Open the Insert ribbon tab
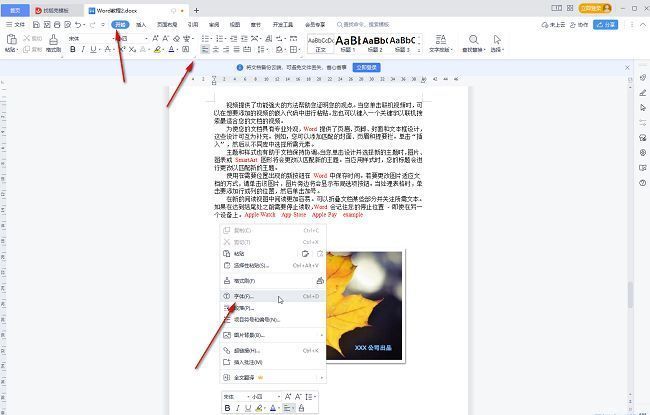 141,25
